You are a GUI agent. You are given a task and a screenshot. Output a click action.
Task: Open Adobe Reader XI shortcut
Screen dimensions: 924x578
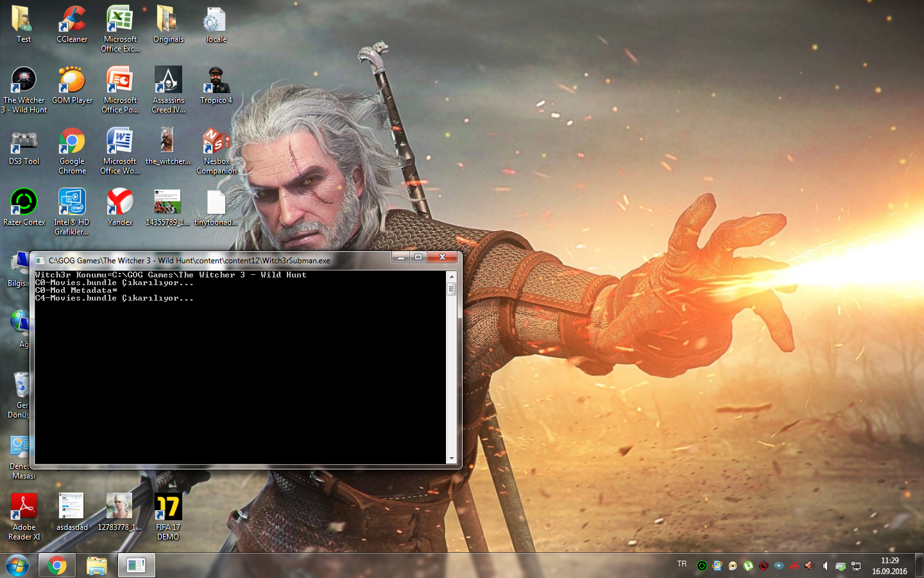point(24,517)
